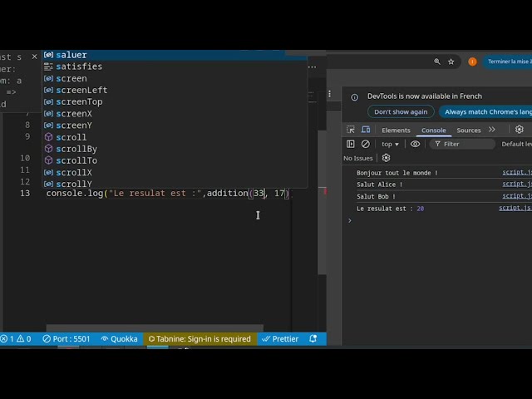Open the orange Chrome profile avatar
The image size is (532, 399).
pos(472,62)
